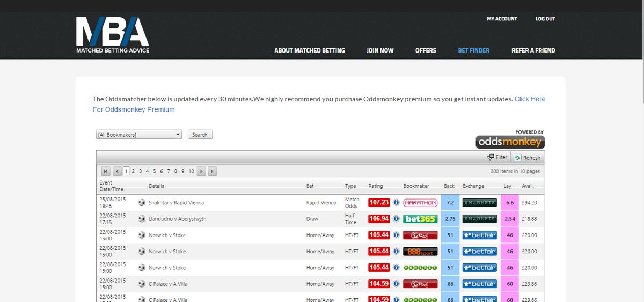Click the oddsmonkey logo
The image size is (644, 302).
[x=510, y=142]
